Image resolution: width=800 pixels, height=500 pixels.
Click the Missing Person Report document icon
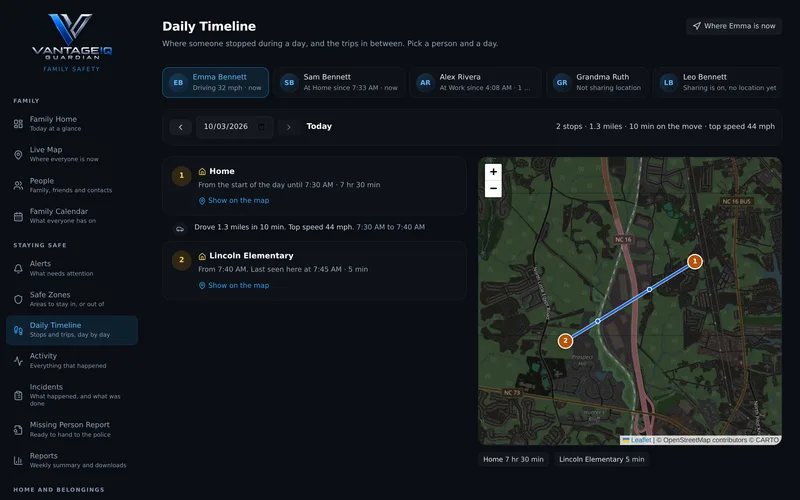(x=18, y=430)
